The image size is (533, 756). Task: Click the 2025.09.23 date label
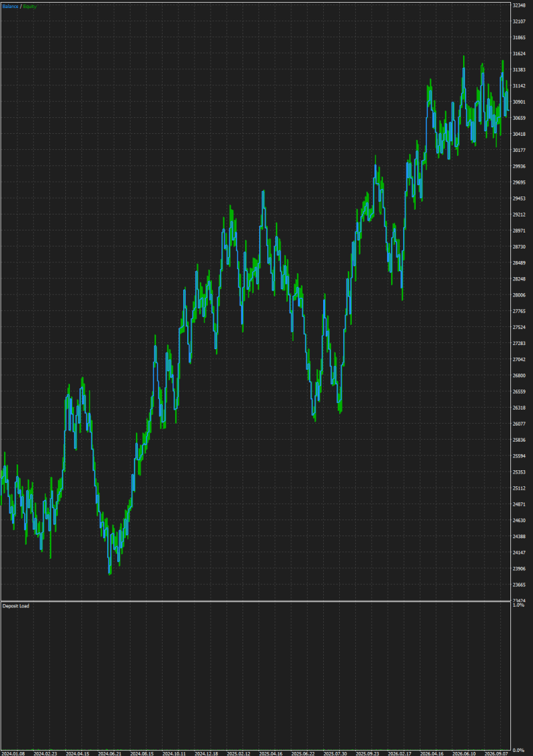(x=368, y=753)
